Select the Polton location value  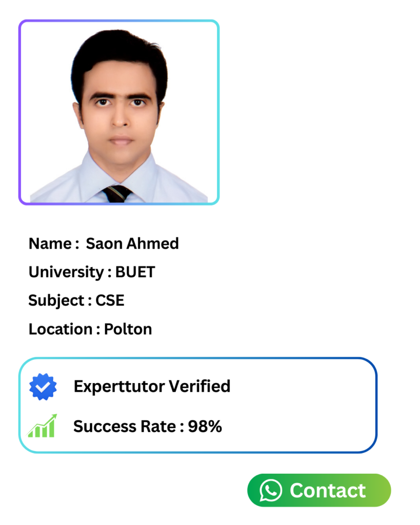tap(128, 329)
